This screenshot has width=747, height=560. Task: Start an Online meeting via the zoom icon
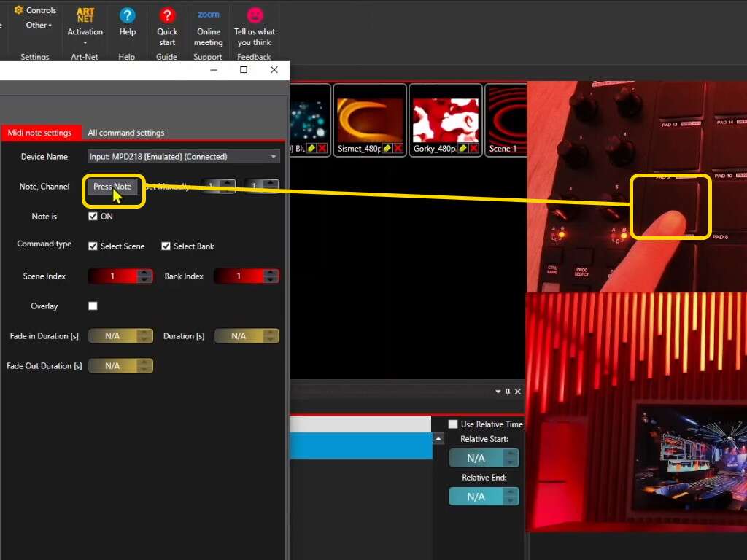(208, 15)
